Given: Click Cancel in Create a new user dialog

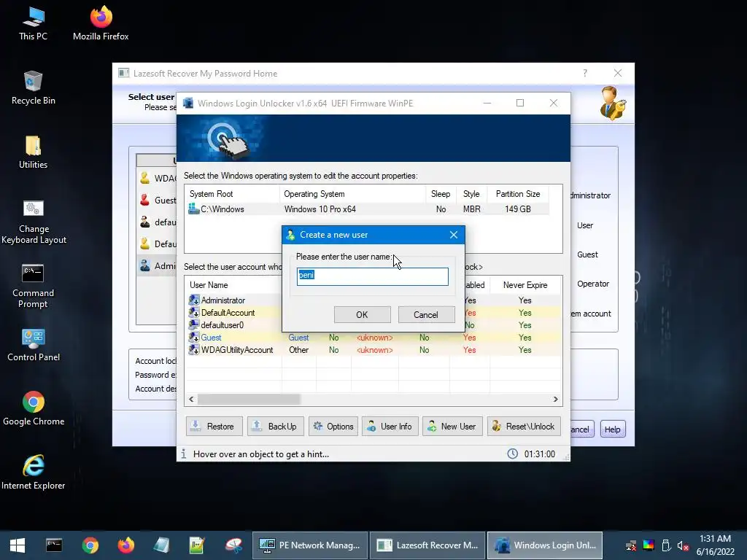Looking at the screenshot, I should coord(426,315).
